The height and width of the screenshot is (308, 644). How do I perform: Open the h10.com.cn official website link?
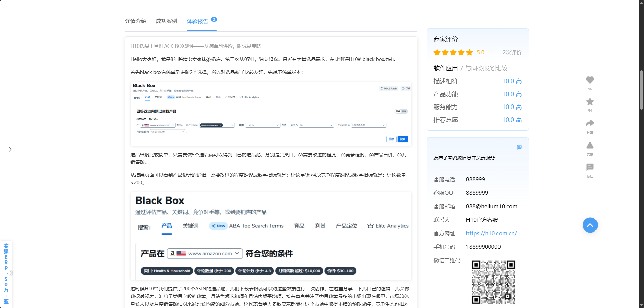coord(491,233)
